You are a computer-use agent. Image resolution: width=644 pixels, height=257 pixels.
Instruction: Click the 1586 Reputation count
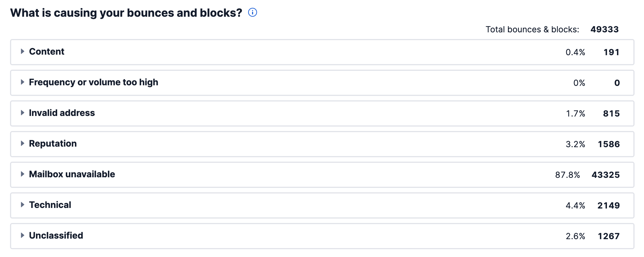(609, 144)
